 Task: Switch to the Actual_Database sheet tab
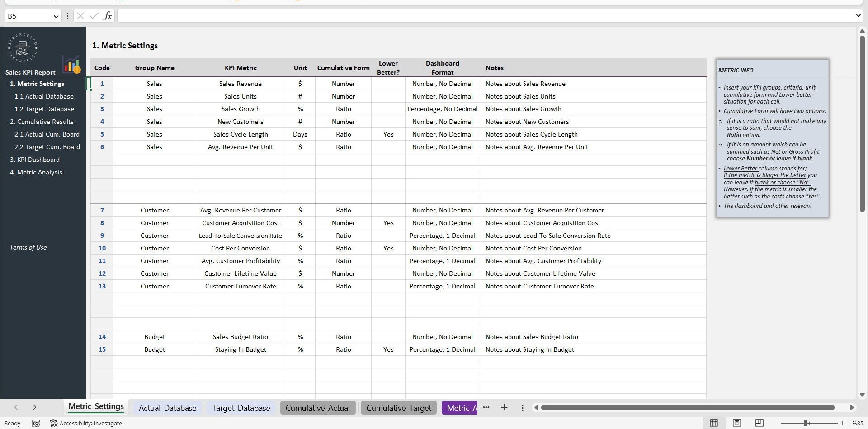click(167, 408)
